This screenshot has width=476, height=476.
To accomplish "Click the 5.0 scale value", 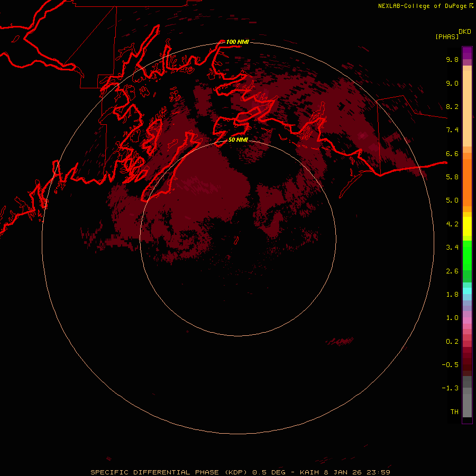I will [452, 200].
